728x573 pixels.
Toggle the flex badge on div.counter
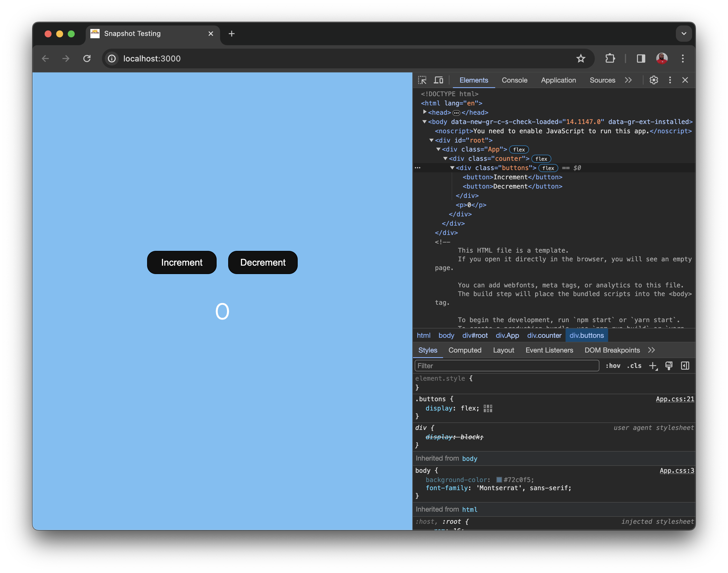pos(541,159)
